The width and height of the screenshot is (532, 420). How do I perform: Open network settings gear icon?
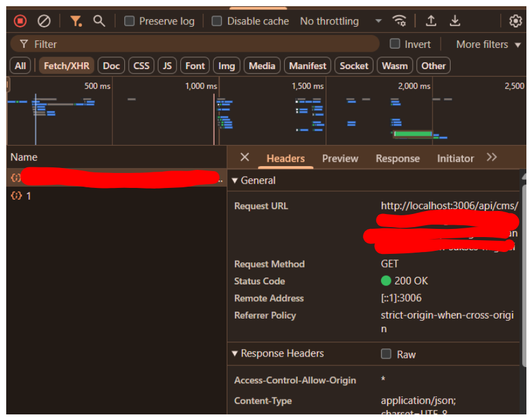point(515,21)
